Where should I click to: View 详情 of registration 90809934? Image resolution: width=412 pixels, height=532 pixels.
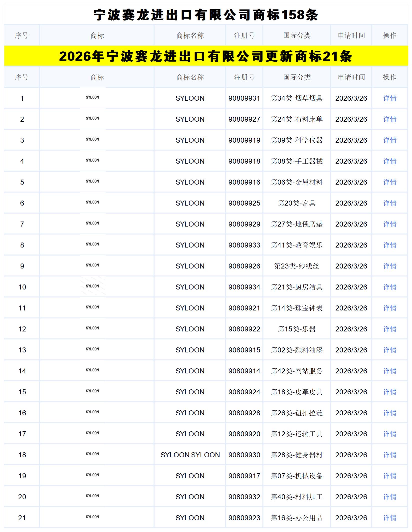(390, 287)
